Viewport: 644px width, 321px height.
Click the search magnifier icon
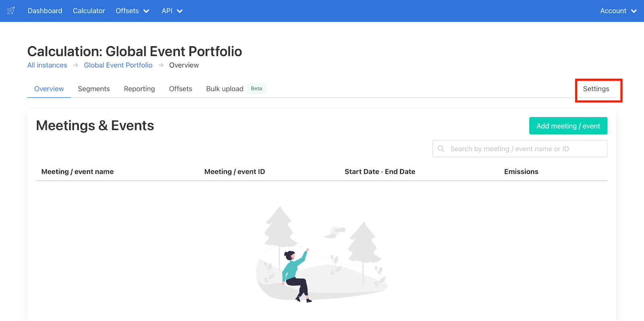pyautogui.click(x=441, y=149)
